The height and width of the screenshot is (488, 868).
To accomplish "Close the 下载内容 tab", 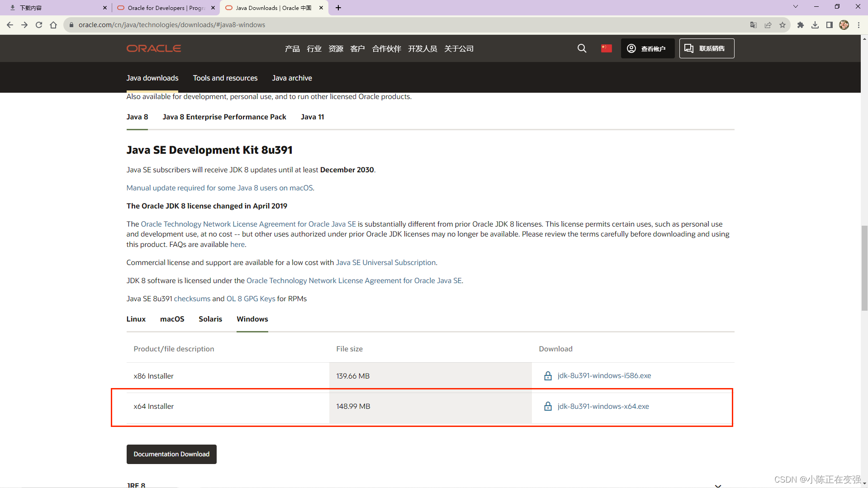I will (105, 8).
